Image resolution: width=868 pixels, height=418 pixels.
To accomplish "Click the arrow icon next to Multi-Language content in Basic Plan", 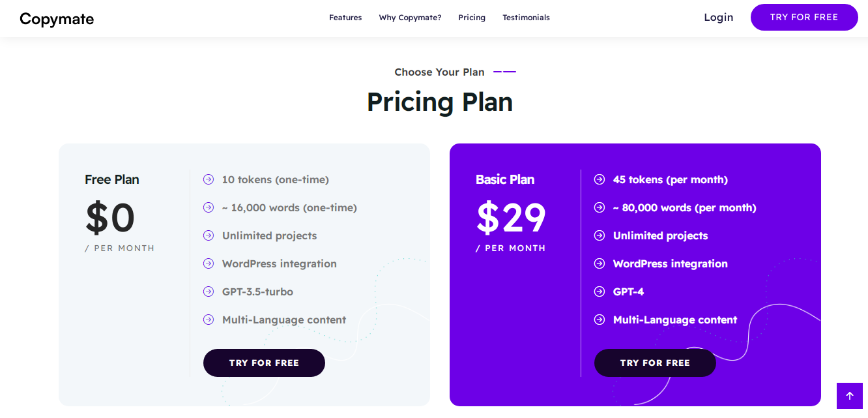I will pos(600,320).
